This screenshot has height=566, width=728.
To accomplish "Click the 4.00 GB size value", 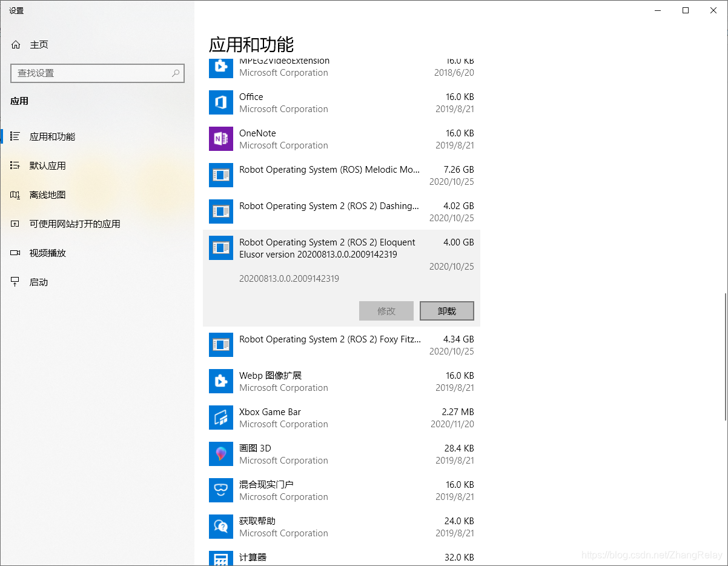I will click(x=458, y=242).
